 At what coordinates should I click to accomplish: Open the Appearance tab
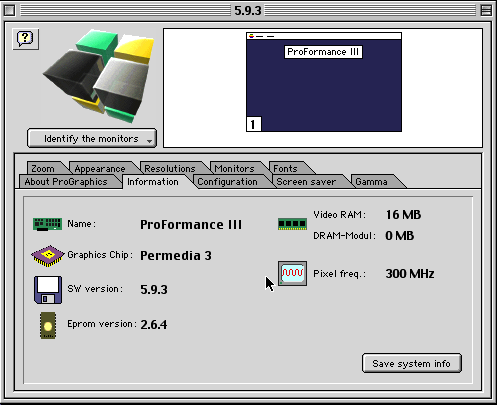click(100, 168)
